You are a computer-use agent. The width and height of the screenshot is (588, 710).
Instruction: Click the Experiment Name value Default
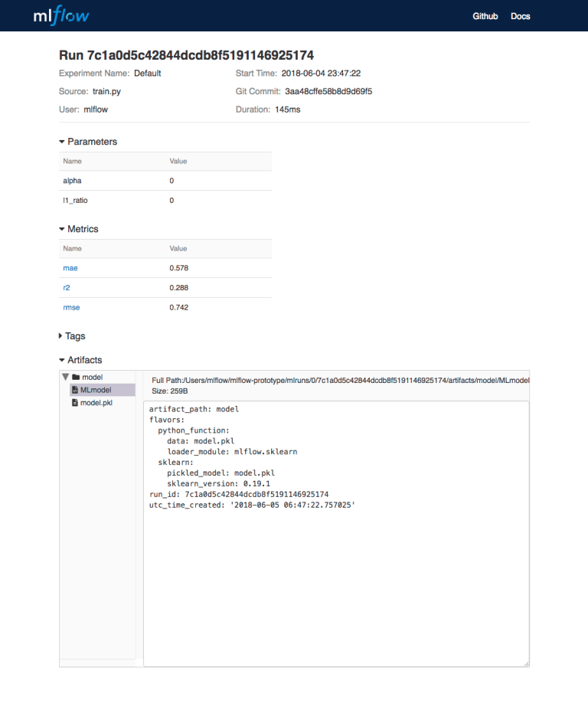(148, 74)
